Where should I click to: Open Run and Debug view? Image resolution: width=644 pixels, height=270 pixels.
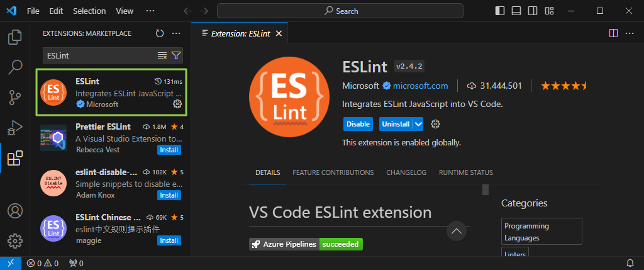pyautogui.click(x=15, y=128)
